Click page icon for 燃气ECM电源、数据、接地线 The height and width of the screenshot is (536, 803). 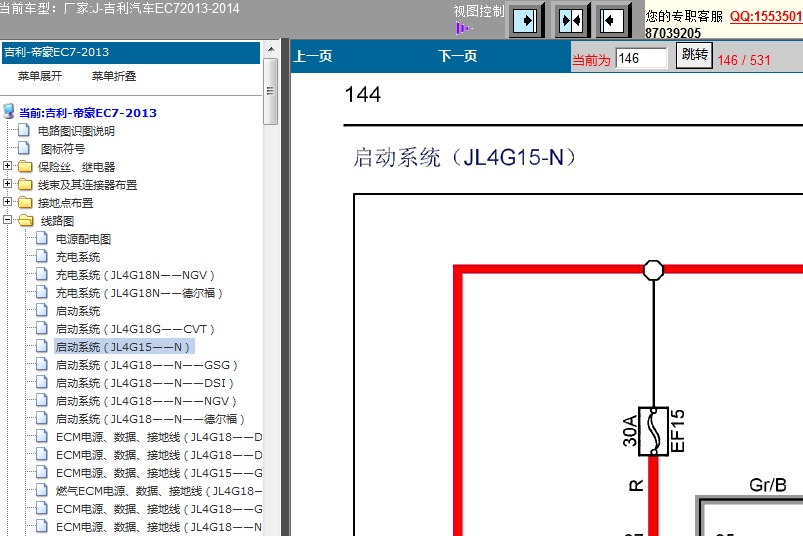[x=42, y=490]
